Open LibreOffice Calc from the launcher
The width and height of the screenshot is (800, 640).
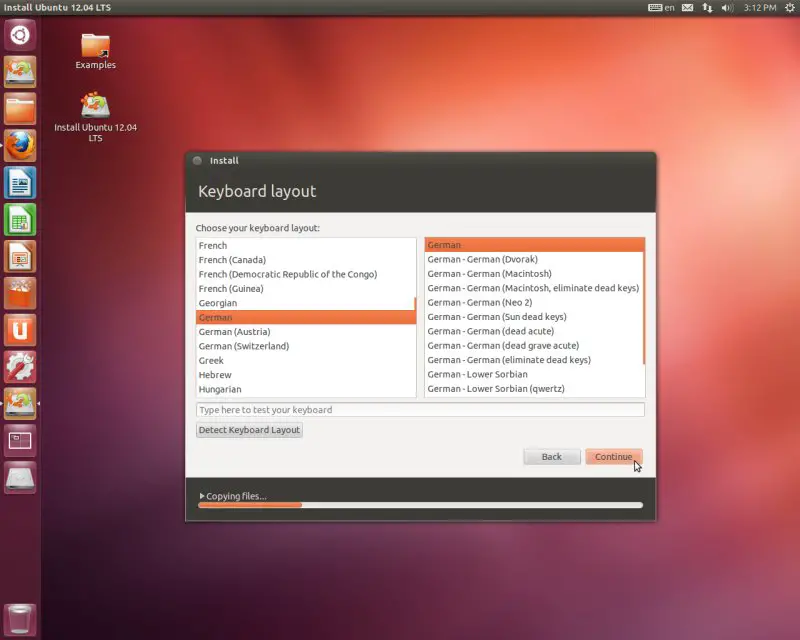[x=20, y=219]
